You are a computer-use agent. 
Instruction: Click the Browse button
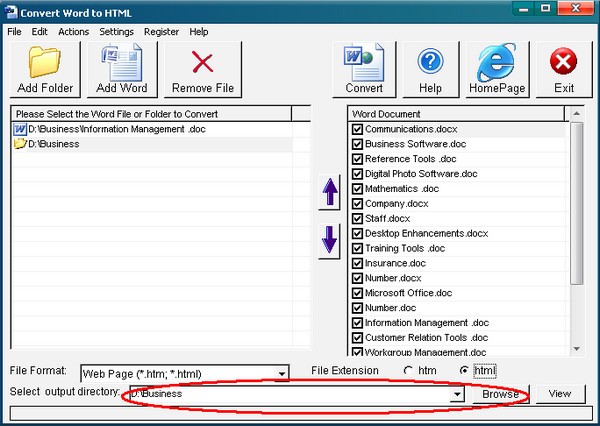pos(500,394)
